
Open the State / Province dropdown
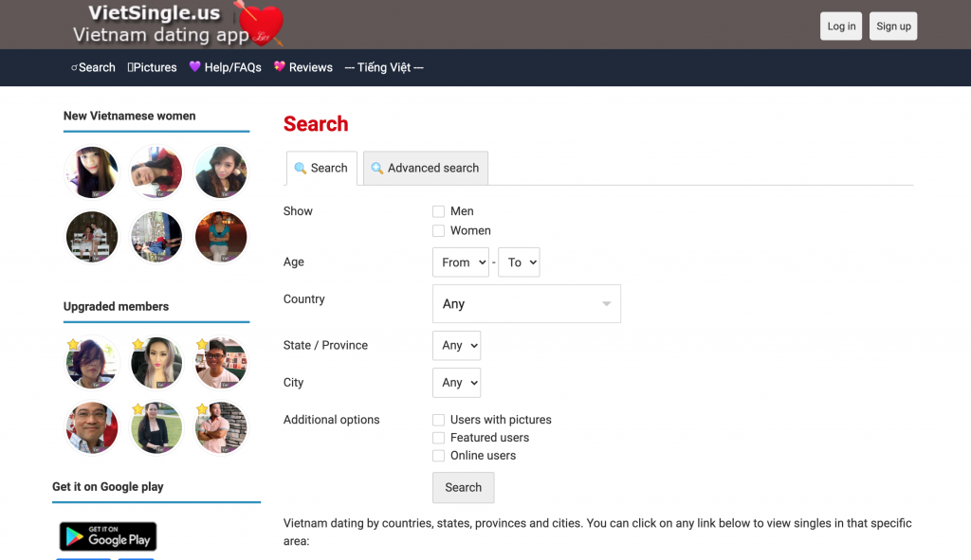coord(456,346)
